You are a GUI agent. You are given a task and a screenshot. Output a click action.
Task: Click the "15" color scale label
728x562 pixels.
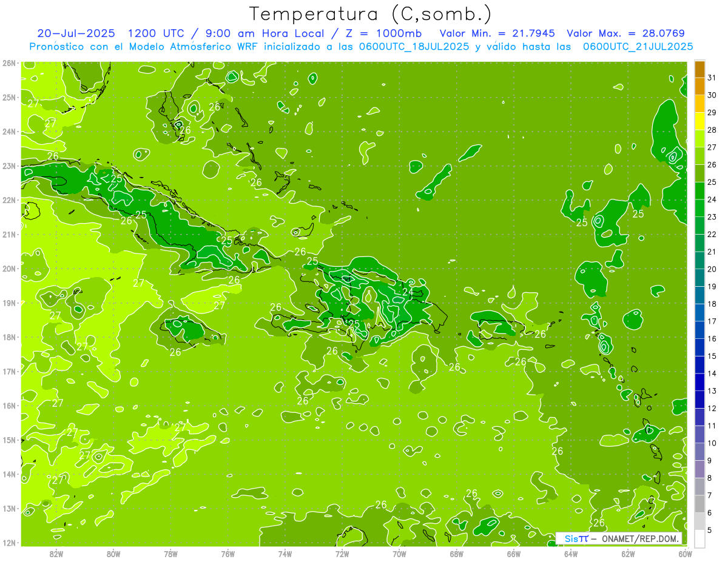coord(712,356)
